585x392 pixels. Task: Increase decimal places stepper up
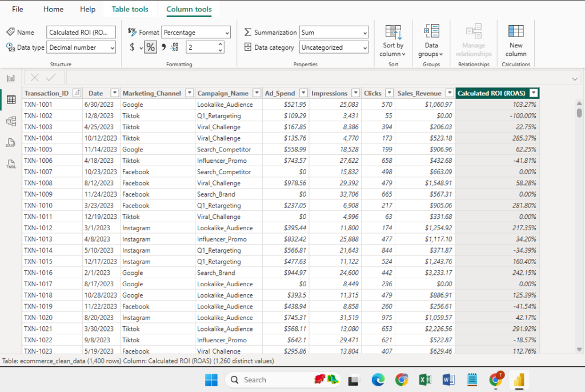221,44
